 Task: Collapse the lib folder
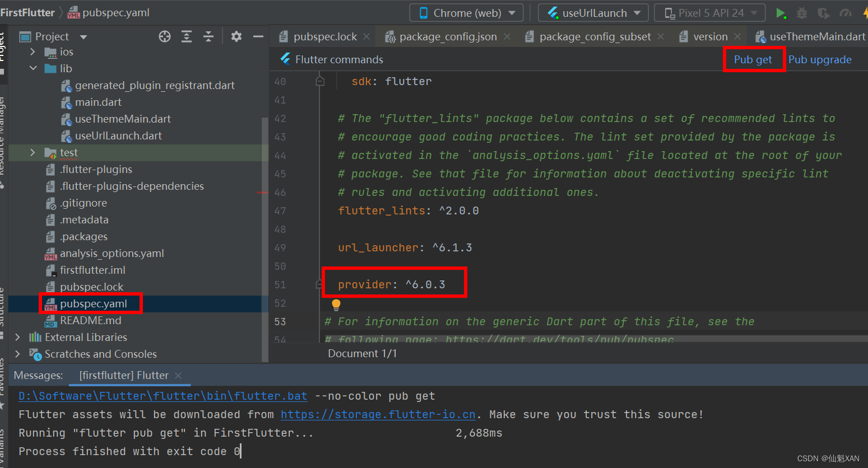[x=33, y=68]
